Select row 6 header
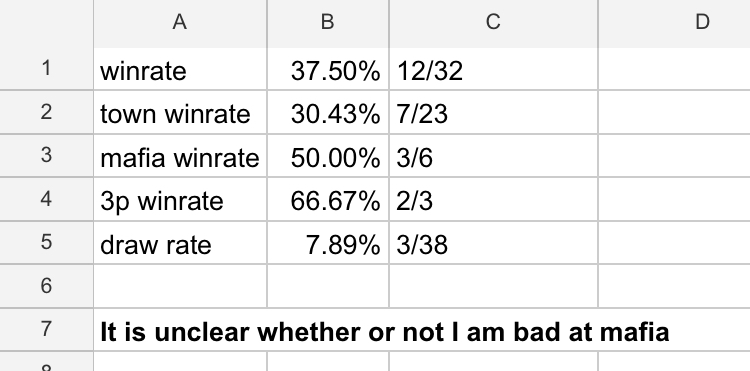The width and height of the screenshot is (750, 371). pyautogui.click(x=46, y=286)
